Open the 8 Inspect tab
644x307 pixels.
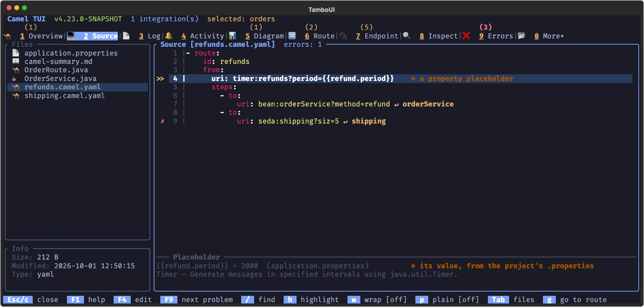(438, 36)
